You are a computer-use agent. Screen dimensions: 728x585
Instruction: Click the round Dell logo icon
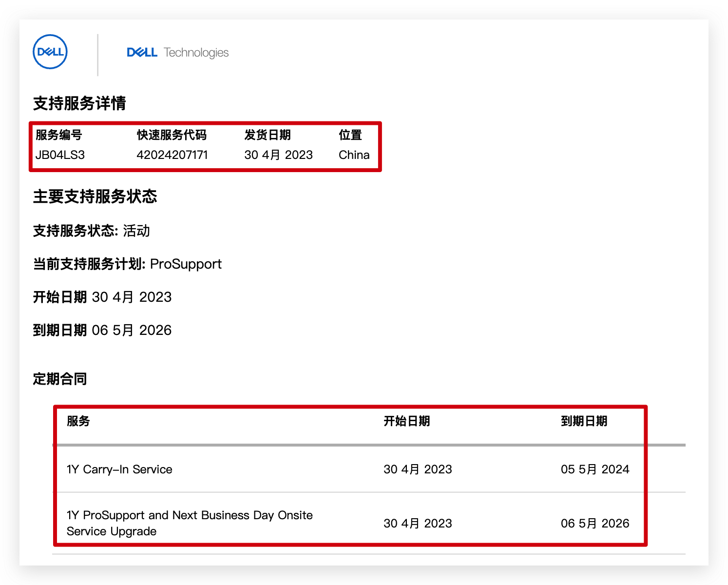[50, 52]
